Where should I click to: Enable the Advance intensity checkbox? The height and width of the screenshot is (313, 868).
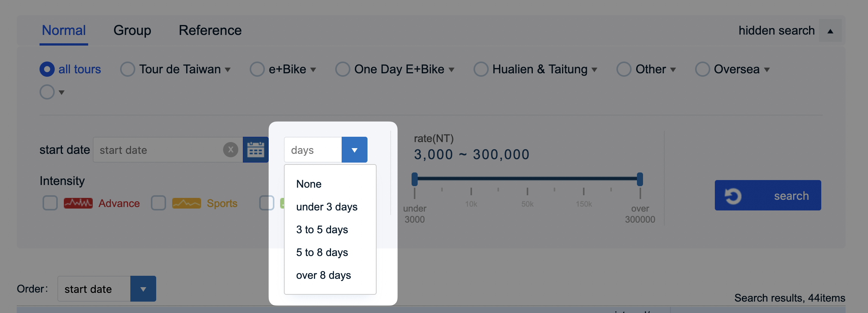(x=50, y=203)
